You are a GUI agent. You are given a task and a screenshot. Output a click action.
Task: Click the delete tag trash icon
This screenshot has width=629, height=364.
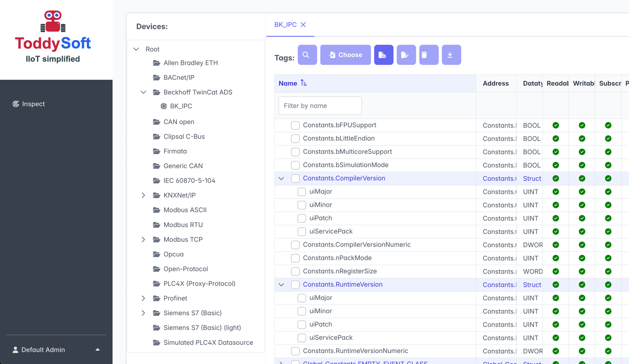coord(428,55)
